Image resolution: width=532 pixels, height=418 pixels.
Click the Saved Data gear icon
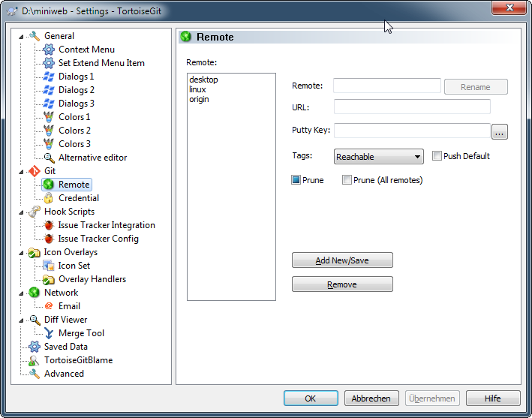35,347
